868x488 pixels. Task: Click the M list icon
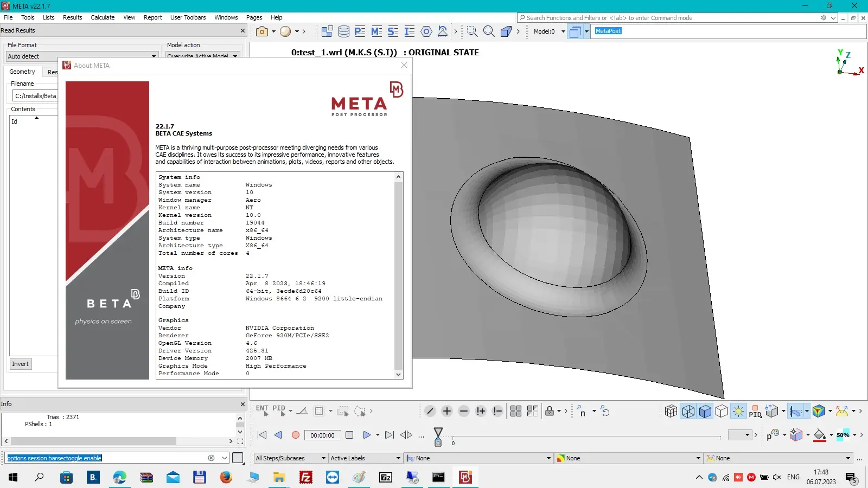(376, 31)
